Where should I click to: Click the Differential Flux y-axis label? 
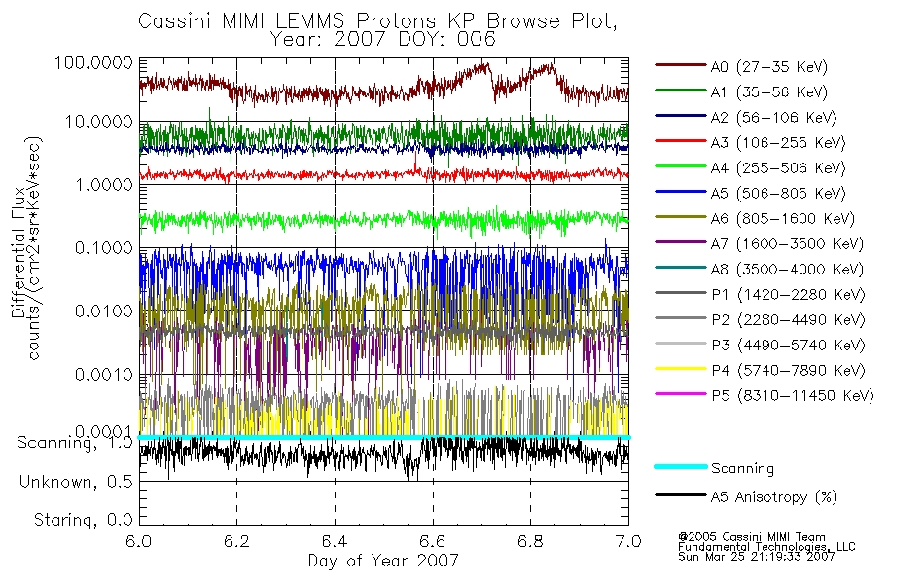click(x=18, y=252)
